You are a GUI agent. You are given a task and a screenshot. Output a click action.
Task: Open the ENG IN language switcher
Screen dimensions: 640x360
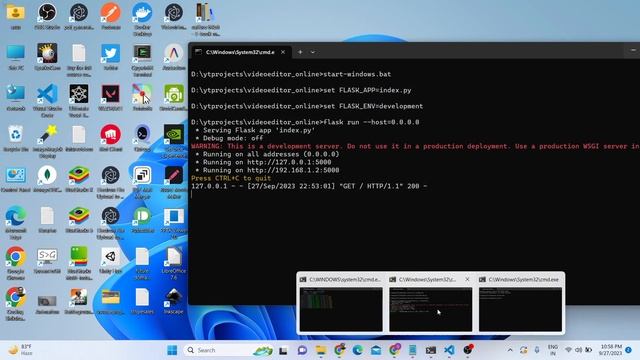pos(553,350)
